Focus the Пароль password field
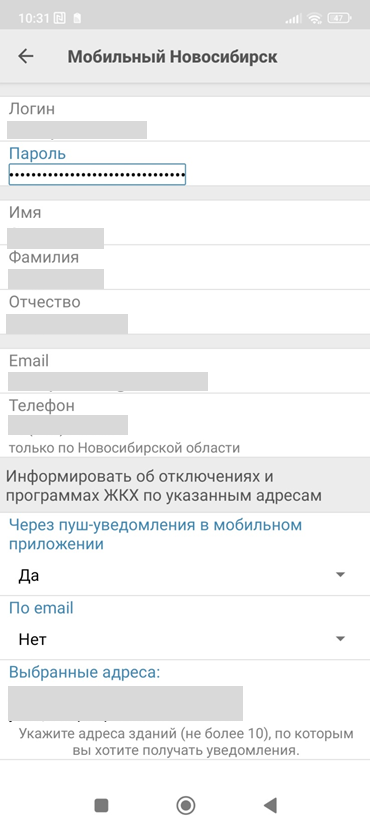 [98, 174]
